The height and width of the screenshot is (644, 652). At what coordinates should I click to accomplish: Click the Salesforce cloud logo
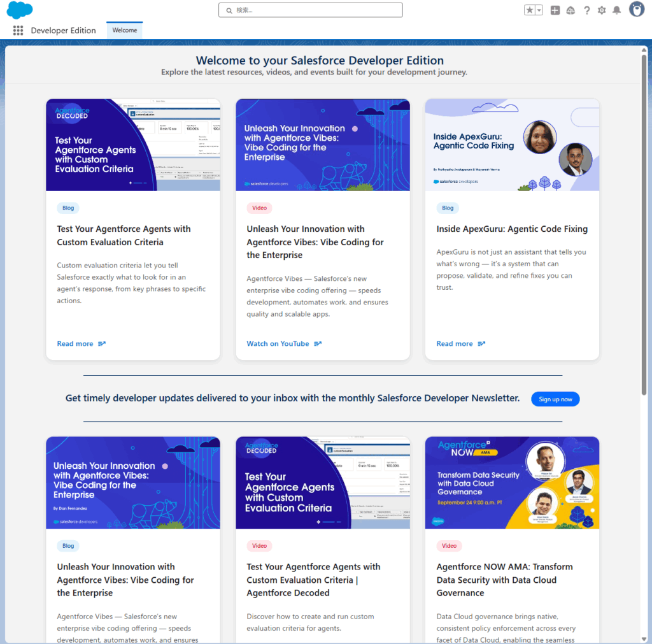[20, 10]
